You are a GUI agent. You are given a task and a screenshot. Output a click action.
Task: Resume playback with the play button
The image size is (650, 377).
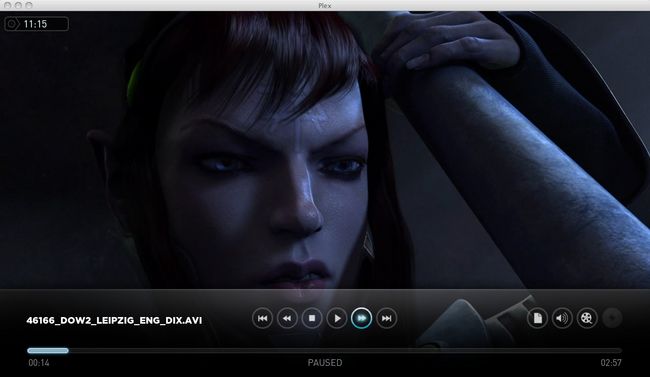(x=337, y=318)
